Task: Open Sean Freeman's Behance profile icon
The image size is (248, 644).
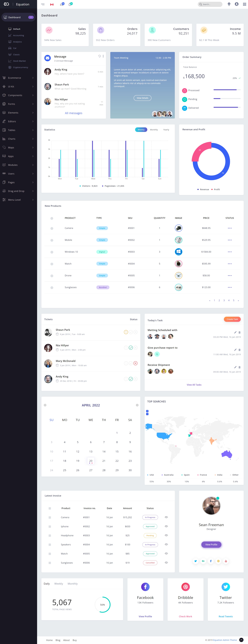Action: (x=203, y=561)
